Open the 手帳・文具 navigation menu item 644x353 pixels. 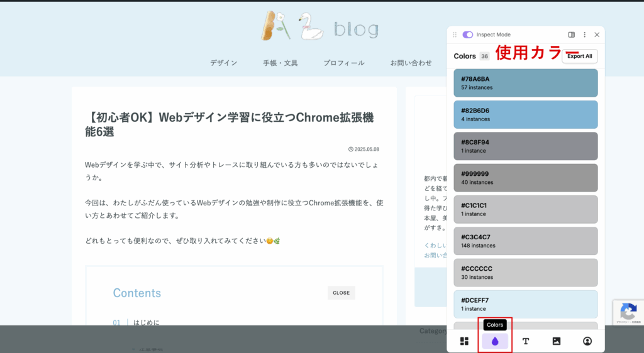click(x=280, y=63)
